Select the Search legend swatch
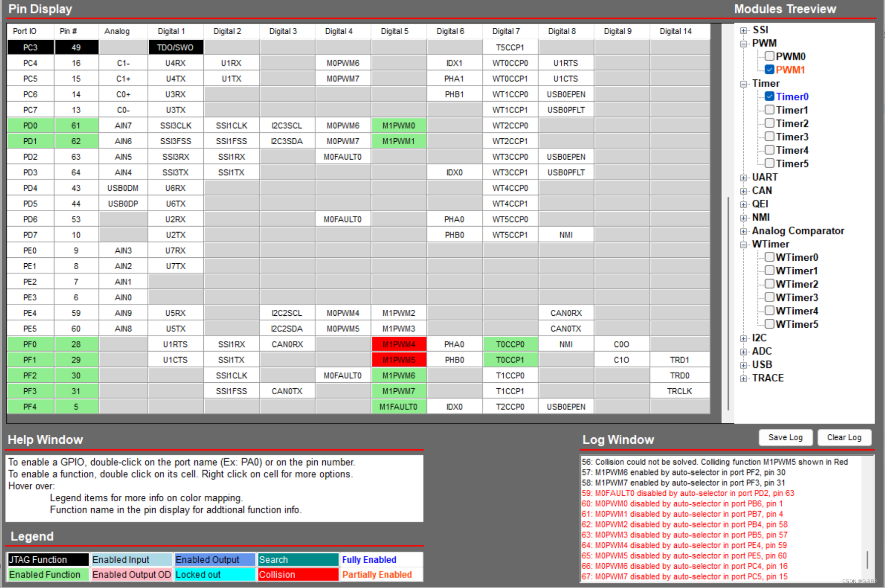Image resolution: width=885 pixels, height=588 pixels. tap(298, 560)
